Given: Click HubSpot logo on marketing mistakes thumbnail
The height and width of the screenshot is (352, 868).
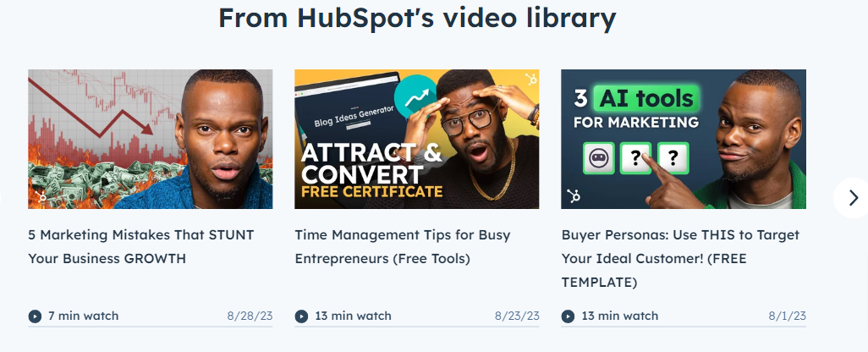Looking at the screenshot, I should (41, 196).
